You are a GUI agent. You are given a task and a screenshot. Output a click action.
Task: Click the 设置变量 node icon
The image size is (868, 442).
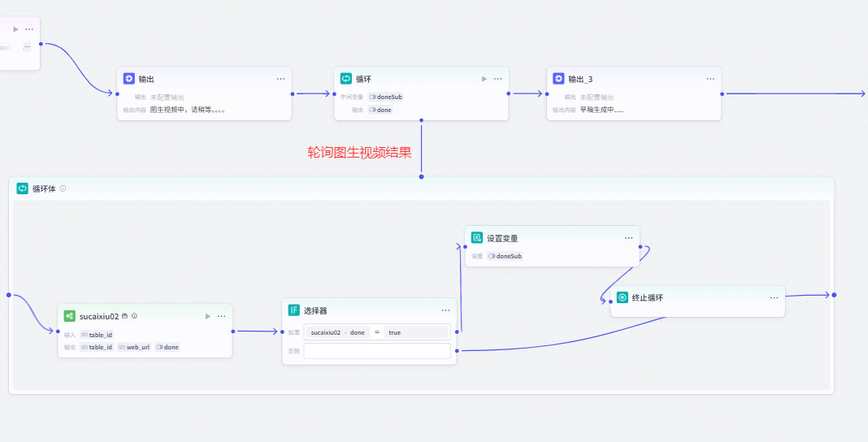476,238
